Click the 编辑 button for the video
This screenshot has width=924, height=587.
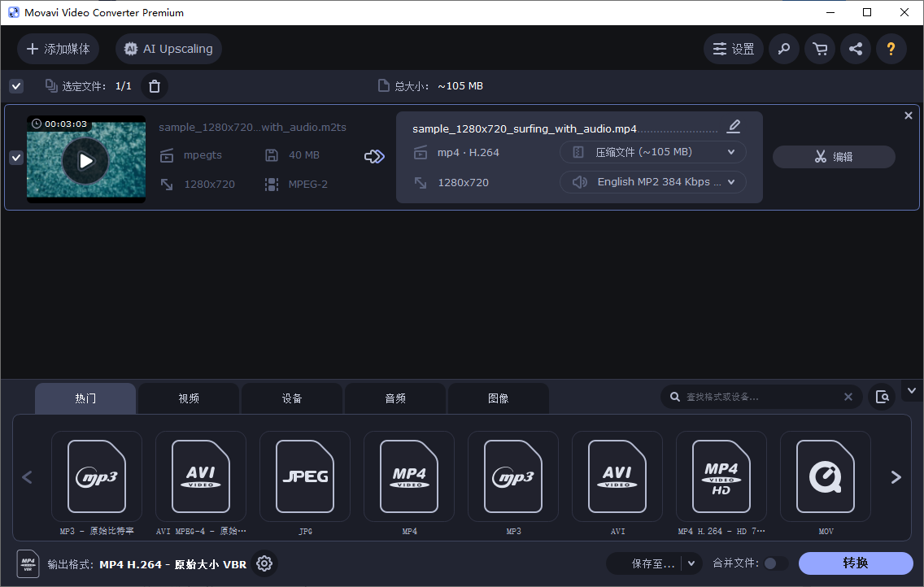(x=834, y=157)
